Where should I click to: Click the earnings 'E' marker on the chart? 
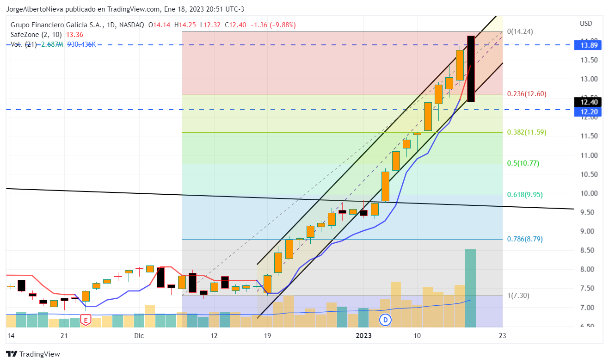[x=85, y=319]
